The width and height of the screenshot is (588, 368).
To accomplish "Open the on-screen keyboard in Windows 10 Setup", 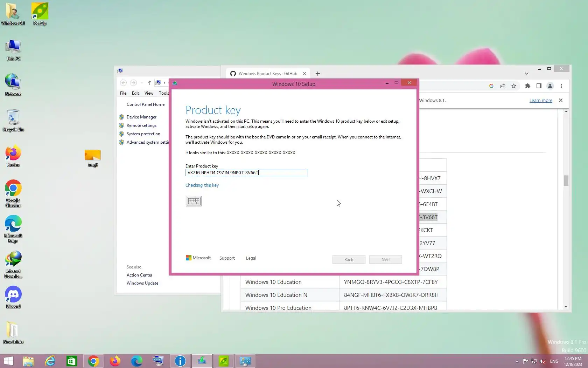I will tap(194, 201).
